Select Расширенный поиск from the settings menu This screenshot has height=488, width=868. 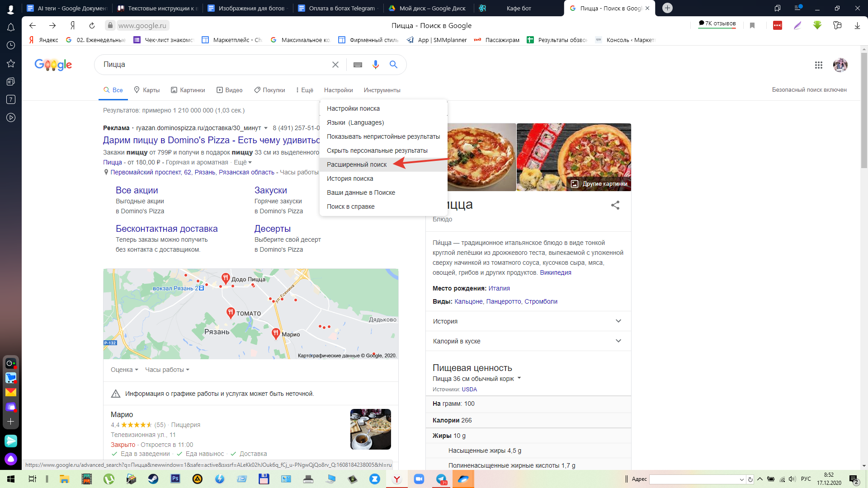(x=357, y=164)
